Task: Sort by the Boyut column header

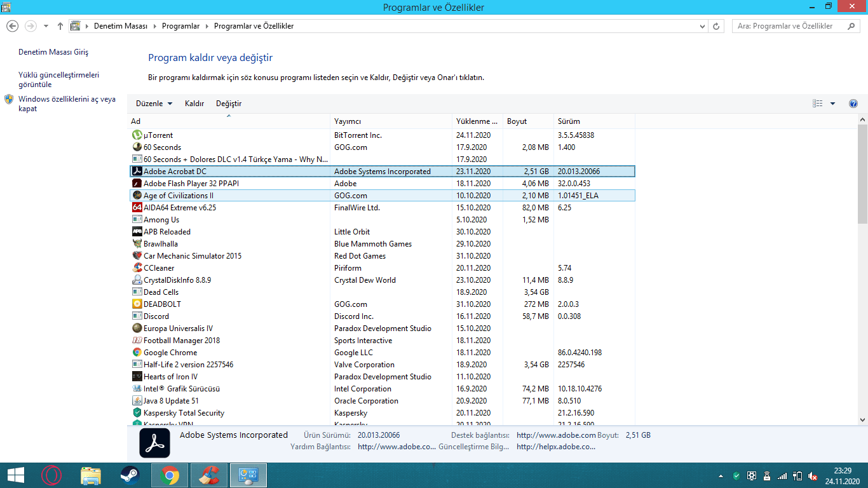Action: tap(529, 121)
